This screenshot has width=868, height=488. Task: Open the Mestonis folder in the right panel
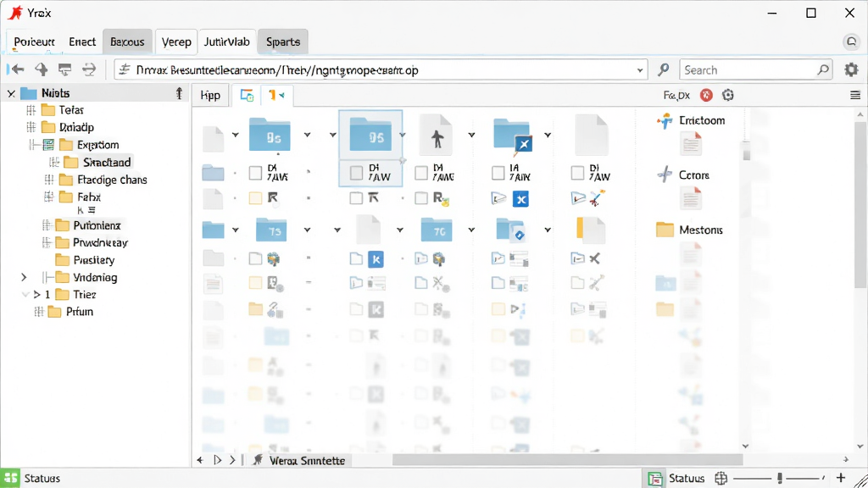(665, 229)
